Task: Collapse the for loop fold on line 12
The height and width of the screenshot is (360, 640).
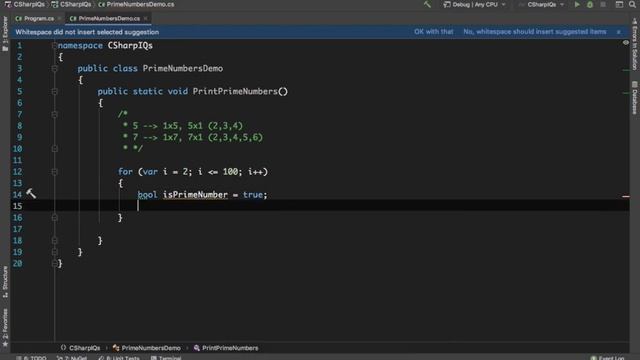Action: point(54,172)
